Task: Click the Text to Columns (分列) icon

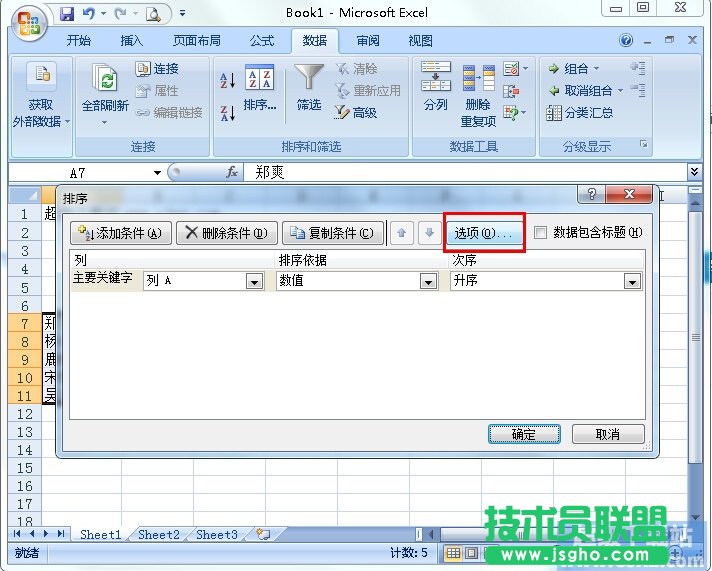Action: (x=436, y=78)
